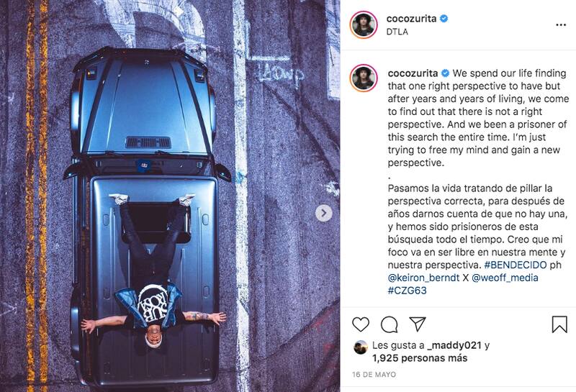Like the post with the heart icon

[x=361, y=324]
